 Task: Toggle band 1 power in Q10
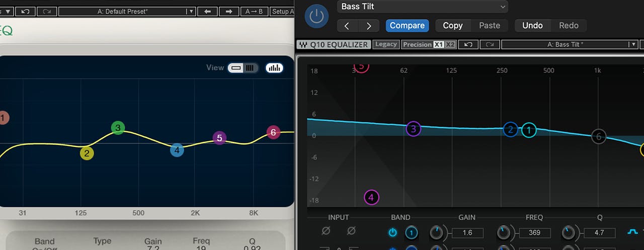393,232
